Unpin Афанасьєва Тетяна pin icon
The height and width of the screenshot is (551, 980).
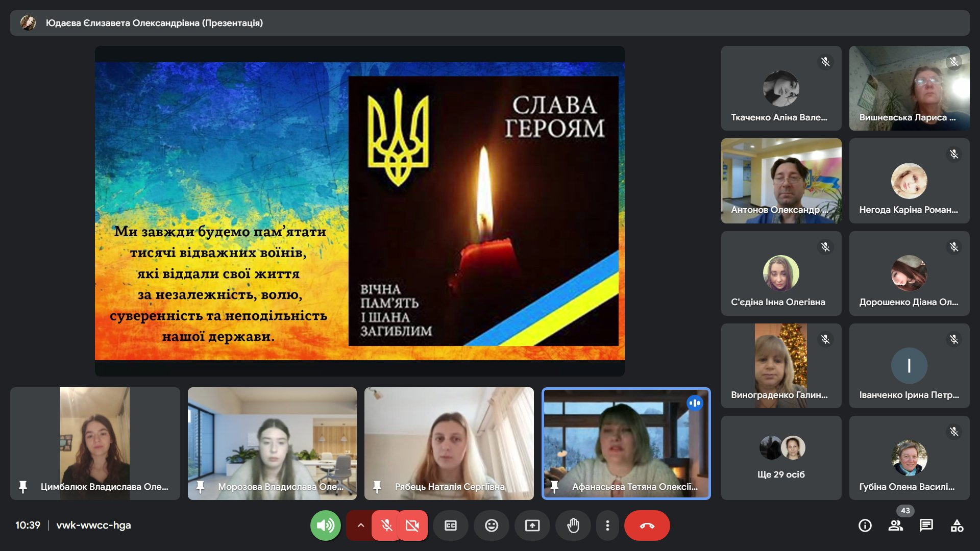pos(554,487)
